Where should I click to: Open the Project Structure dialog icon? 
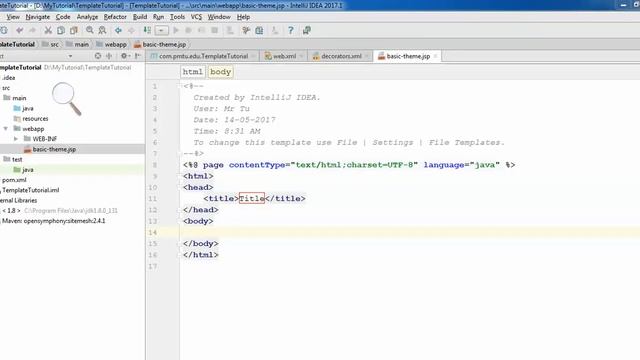[x=259, y=31]
